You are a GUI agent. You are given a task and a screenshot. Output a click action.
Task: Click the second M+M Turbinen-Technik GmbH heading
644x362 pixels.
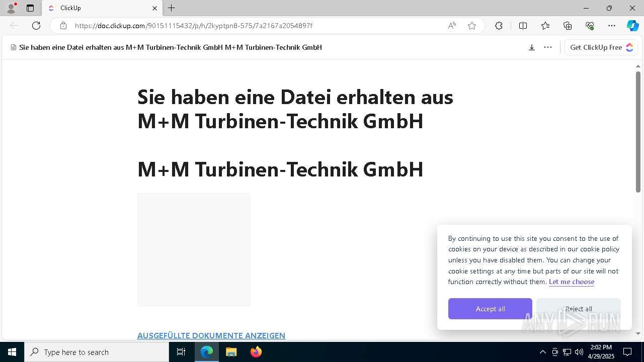pos(280,169)
